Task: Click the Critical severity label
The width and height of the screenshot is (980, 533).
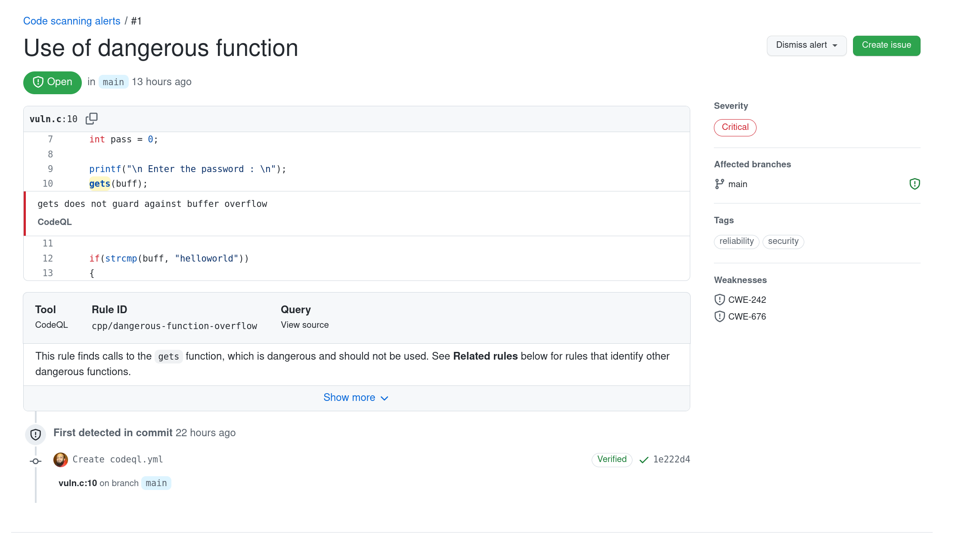Action: point(735,127)
